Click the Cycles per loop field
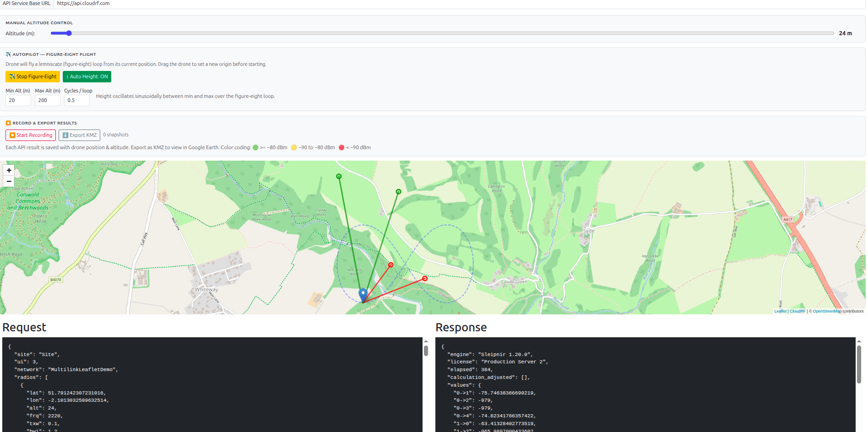 (76, 101)
